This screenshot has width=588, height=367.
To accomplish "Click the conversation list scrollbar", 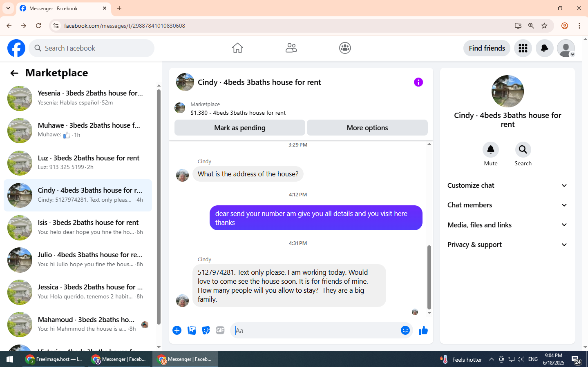I will [x=159, y=207].
